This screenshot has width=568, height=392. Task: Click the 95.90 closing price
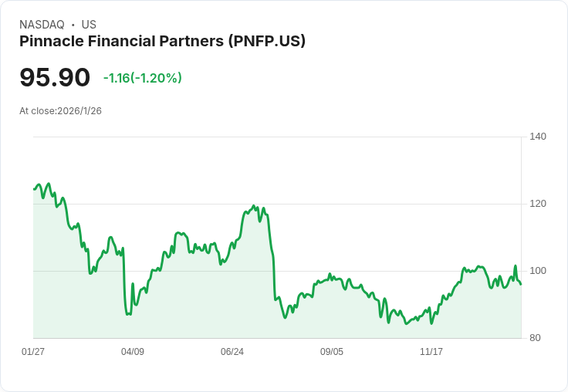[55, 77]
